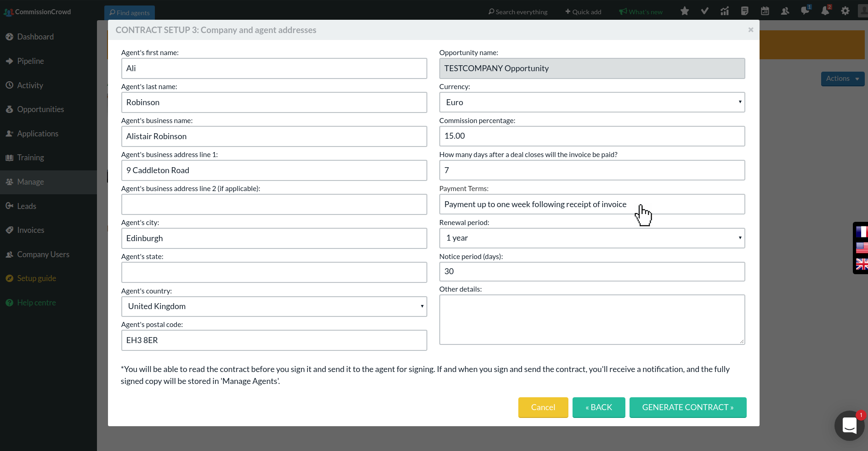This screenshot has width=868, height=451.
Task: Switch language with the French flag
Action: [x=862, y=232]
